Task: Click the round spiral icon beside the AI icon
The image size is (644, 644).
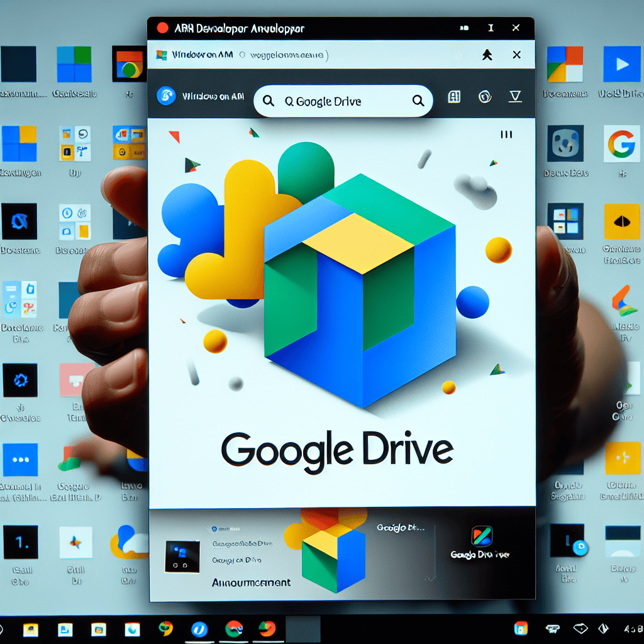Action: point(485,97)
